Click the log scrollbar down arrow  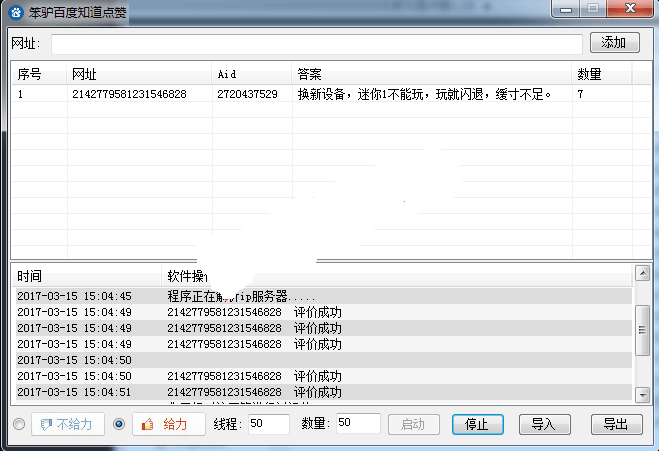[x=643, y=395]
